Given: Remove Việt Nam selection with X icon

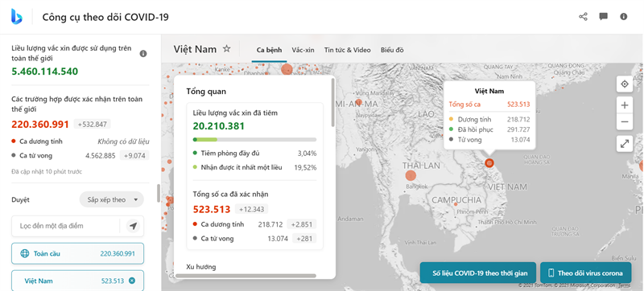Looking at the screenshot, I should pos(132,281).
